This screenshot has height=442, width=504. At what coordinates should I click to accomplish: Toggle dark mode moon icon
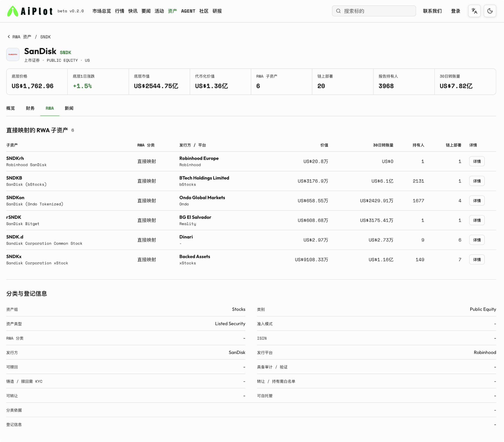490,11
